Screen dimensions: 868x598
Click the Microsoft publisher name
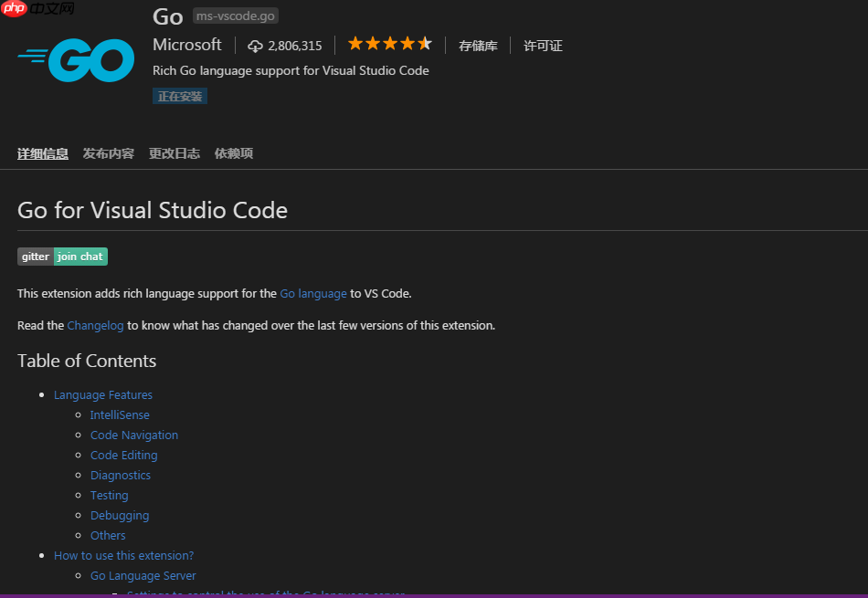[187, 45]
